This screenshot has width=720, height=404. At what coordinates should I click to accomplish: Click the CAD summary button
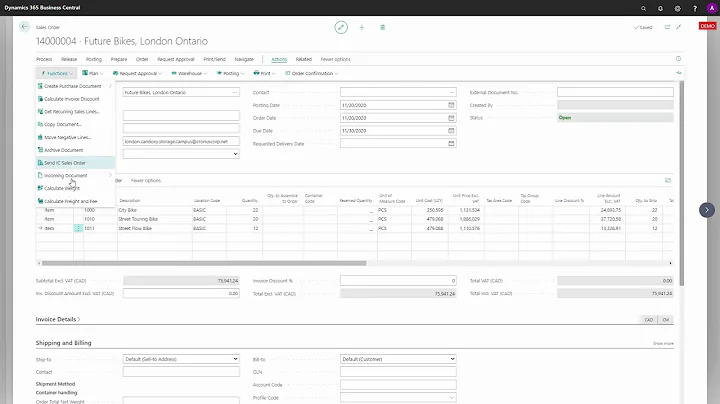[x=648, y=320]
